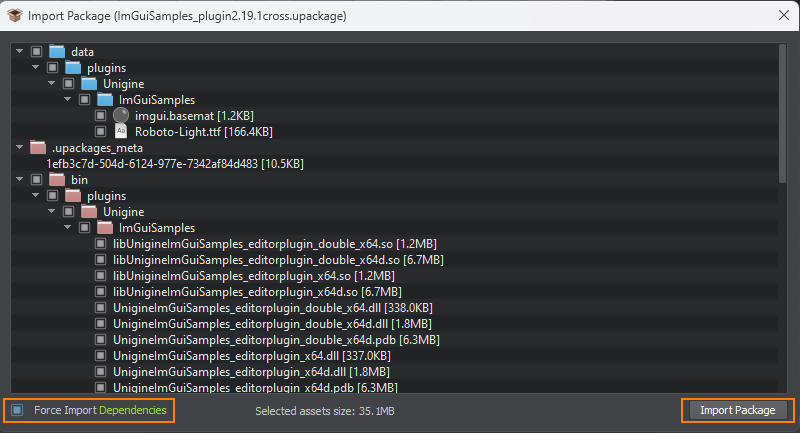Screen dimensions: 800x433
Task: Click the Roboto-Light.ttf font file icon
Action: coord(121,132)
